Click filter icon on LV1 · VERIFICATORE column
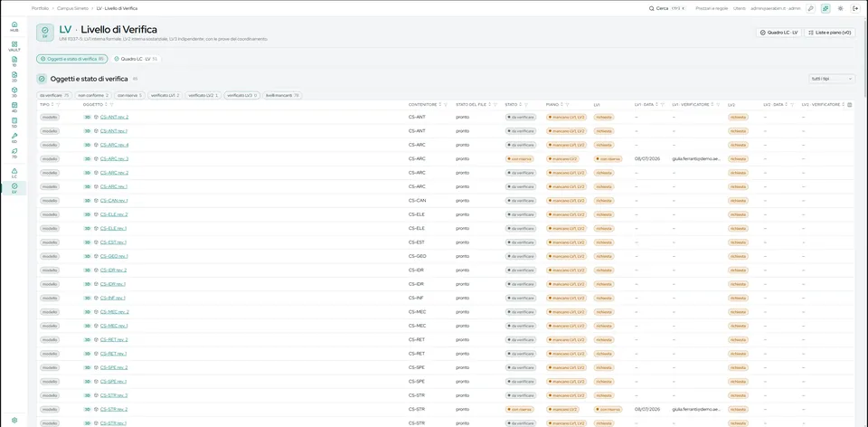868x427 pixels. coord(718,104)
